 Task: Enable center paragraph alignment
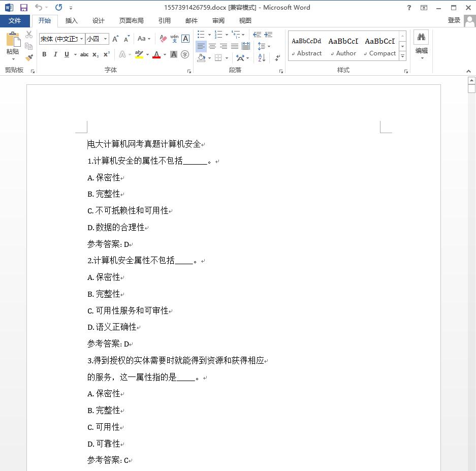click(213, 46)
